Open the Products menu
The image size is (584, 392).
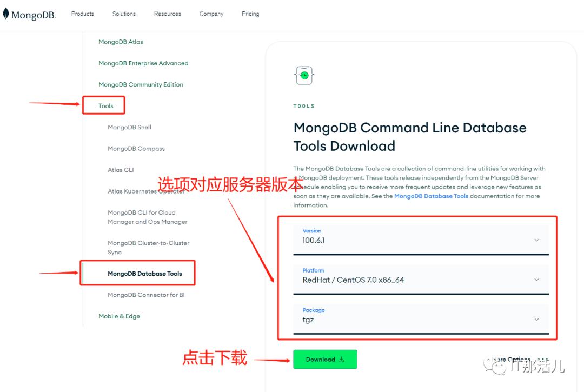(x=82, y=14)
